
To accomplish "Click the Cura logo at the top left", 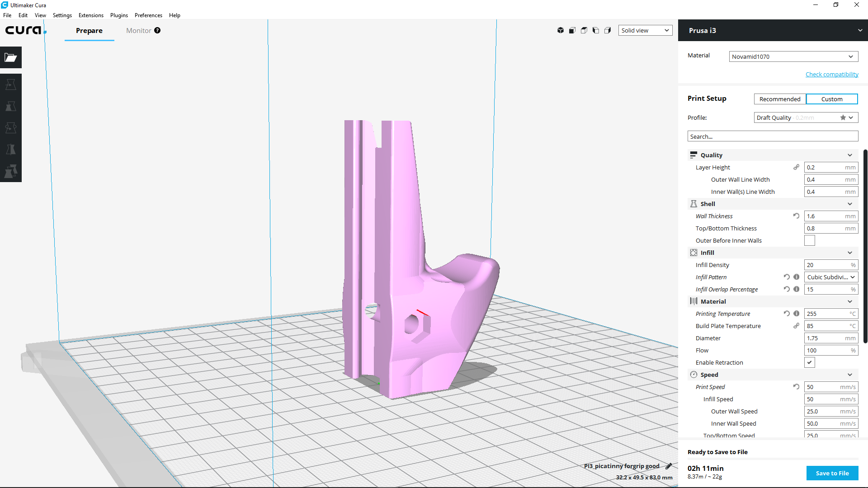I will click(25, 30).
